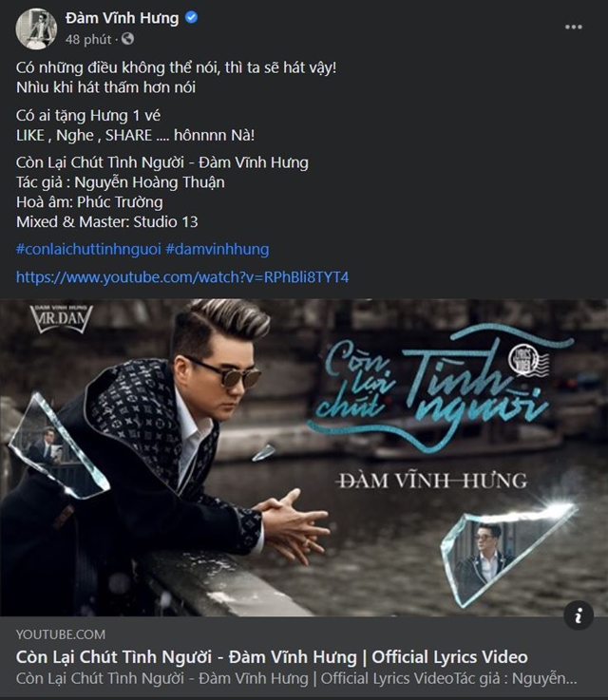Click the Còn Lại Chút Tình Người video thumbnail
Viewport: 608px width, 700px height.
click(304, 458)
